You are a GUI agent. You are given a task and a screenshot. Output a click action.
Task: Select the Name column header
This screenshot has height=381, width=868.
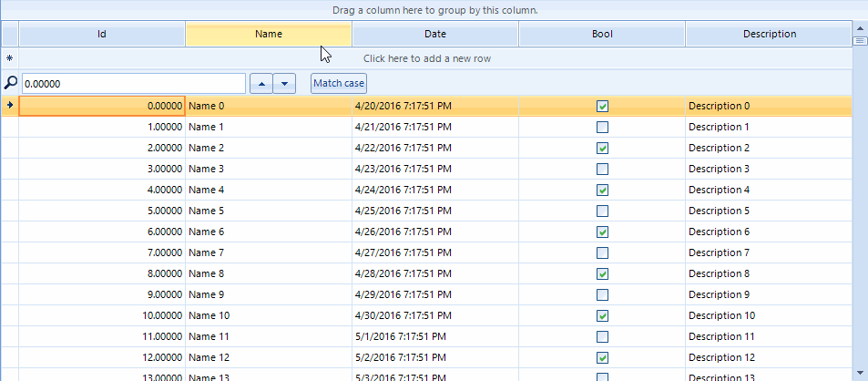click(x=269, y=35)
